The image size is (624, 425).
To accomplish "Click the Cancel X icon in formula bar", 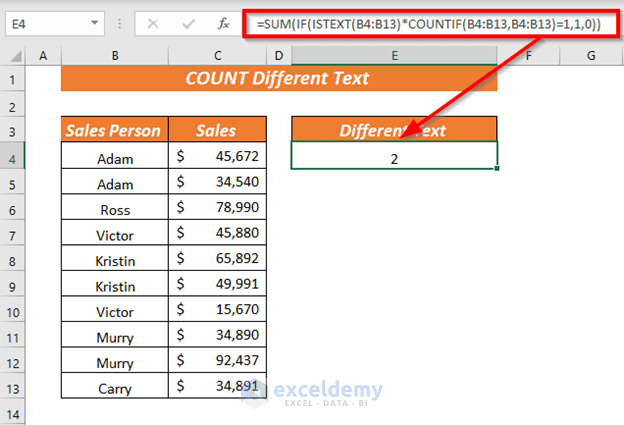I will 153,22.
